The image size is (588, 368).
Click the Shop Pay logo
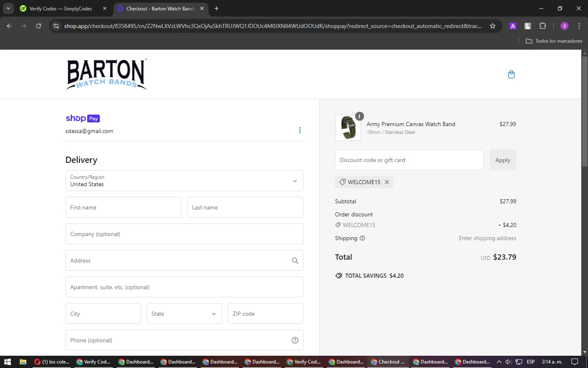click(x=83, y=118)
